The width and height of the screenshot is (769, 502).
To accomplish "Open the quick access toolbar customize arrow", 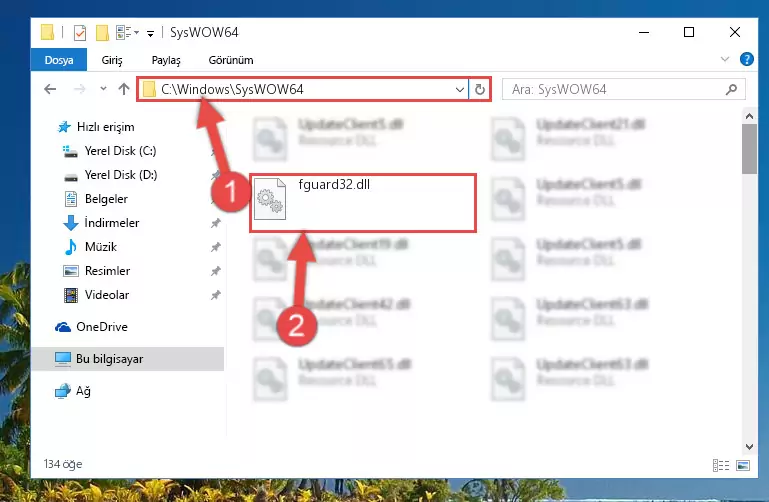I will [x=151, y=33].
